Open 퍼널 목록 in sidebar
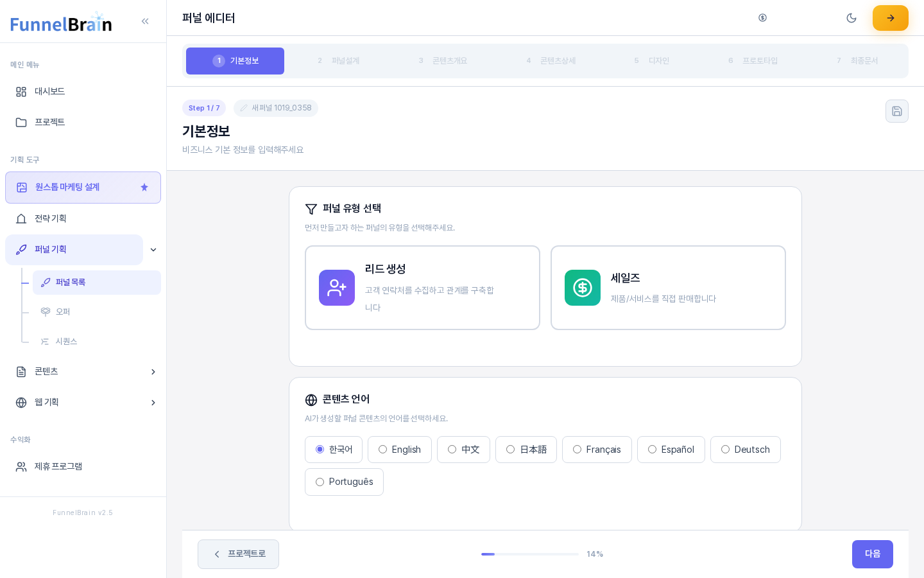This screenshot has height=578, width=924. point(97,283)
